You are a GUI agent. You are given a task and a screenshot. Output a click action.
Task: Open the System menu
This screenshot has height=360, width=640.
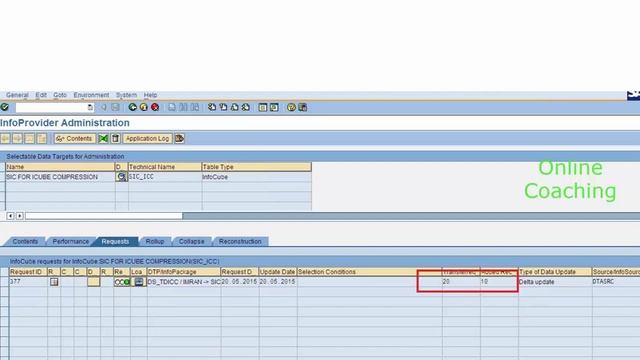pyautogui.click(x=126, y=95)
